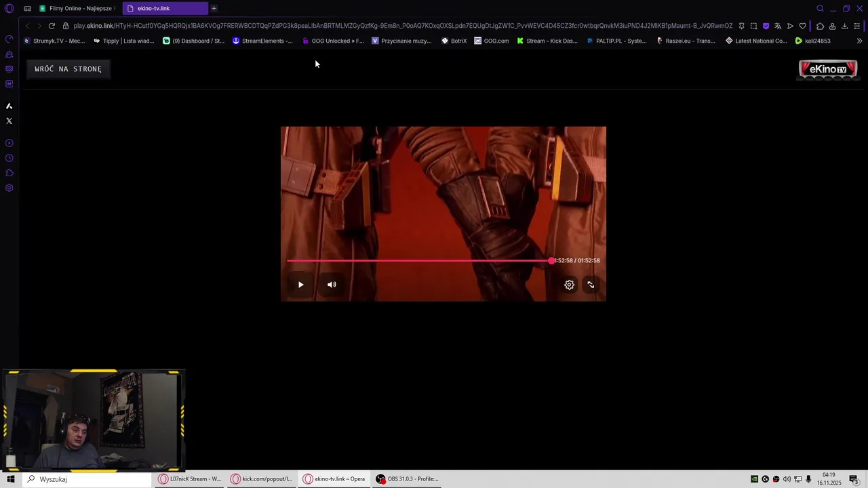Open the downloads icon

point(844,26)
